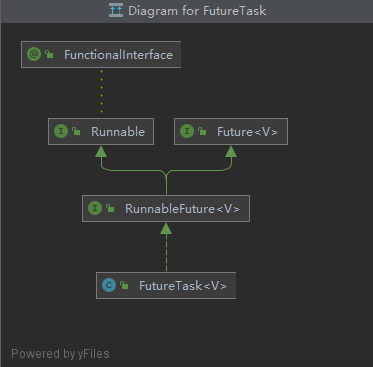Select the RunnableFuture<V> node label

pos(182,209)
